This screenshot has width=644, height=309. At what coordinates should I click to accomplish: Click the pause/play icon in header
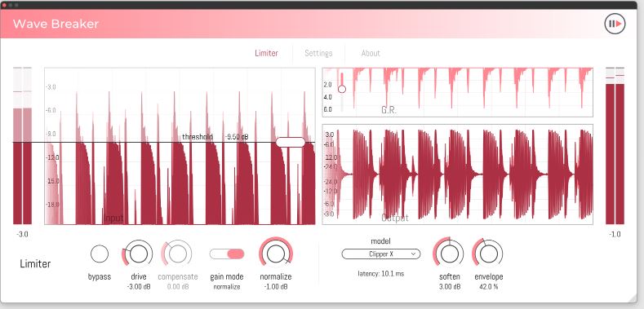point(615,24)
